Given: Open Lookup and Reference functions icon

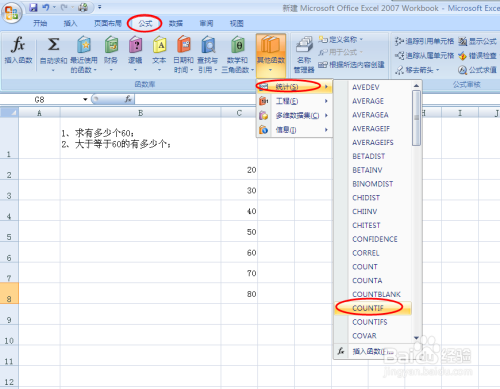Looking at the screenshot, I should tap(208, 44).
